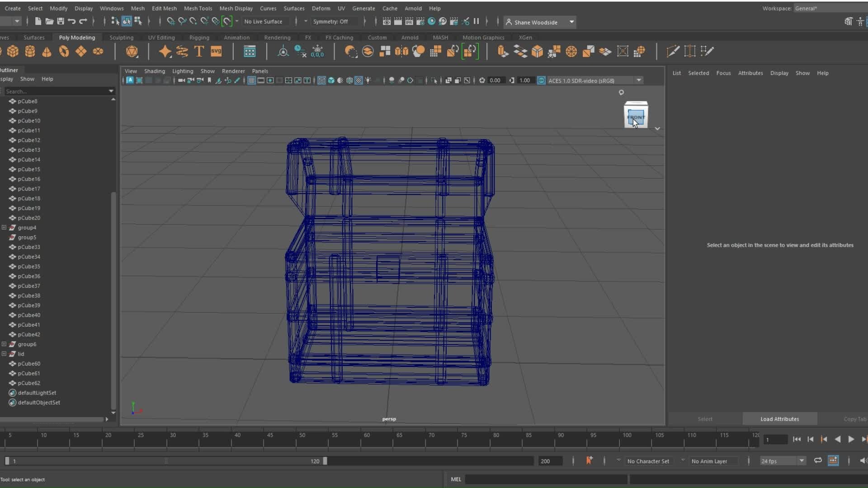The width and height of the screenshot is (868, 488).
Task: Toggle wireframe on shaded viewport button
Action: 349,80
